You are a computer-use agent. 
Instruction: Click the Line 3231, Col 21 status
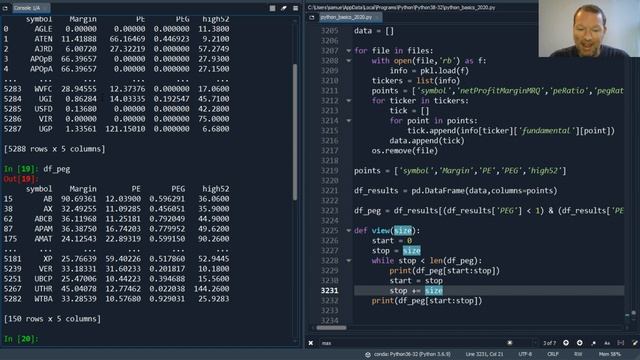tap(484, 354)
